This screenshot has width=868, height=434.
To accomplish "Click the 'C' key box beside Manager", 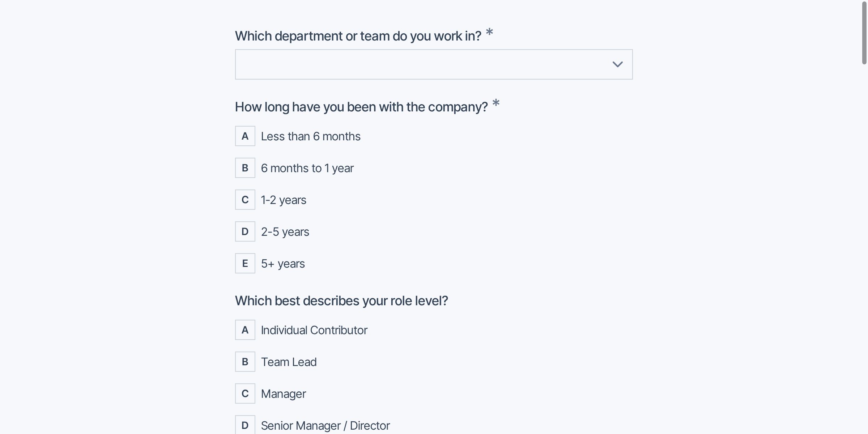I will (x=245, y=393).
